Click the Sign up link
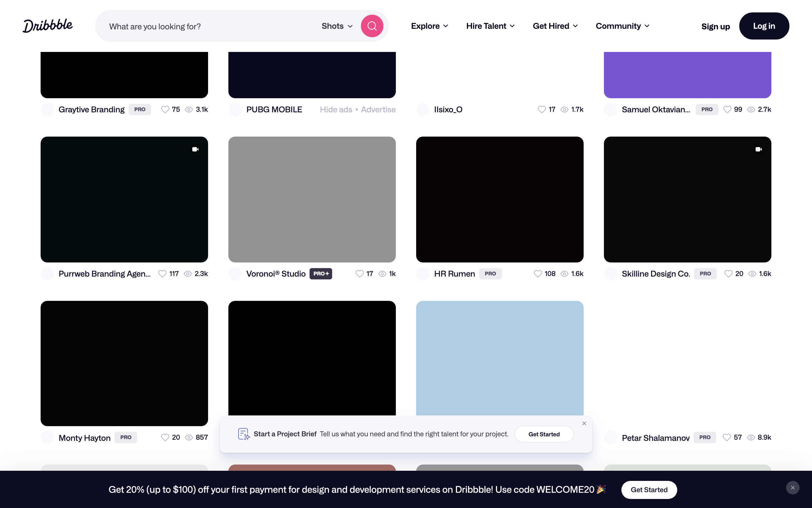The height and width of the screenshot is (508, 812). click(715, 26)
